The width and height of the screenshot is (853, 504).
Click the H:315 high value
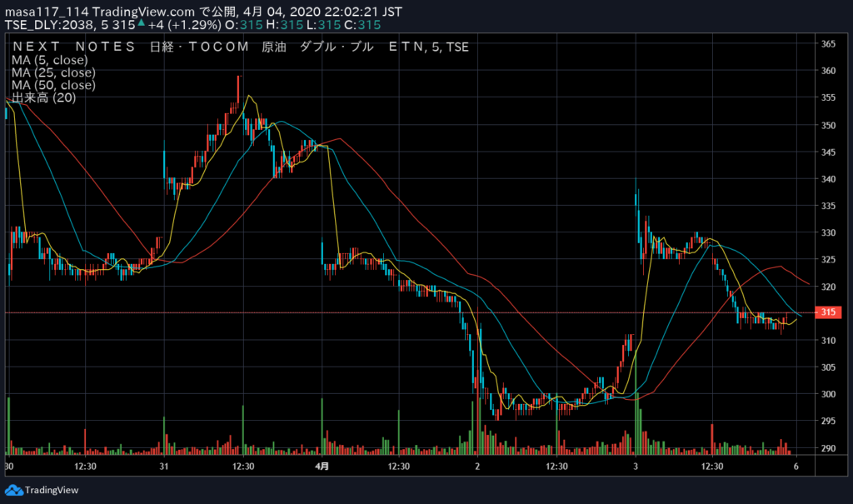(285, 25)
